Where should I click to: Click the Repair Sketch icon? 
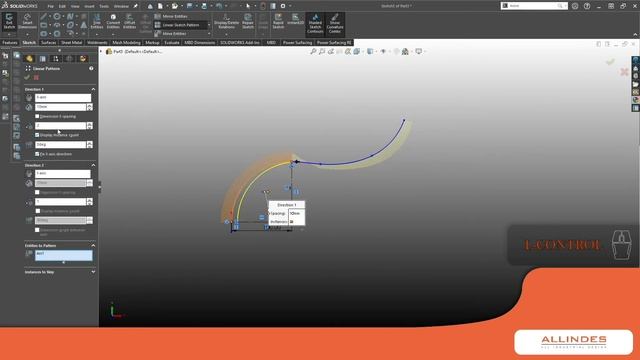tap(248, 21)
